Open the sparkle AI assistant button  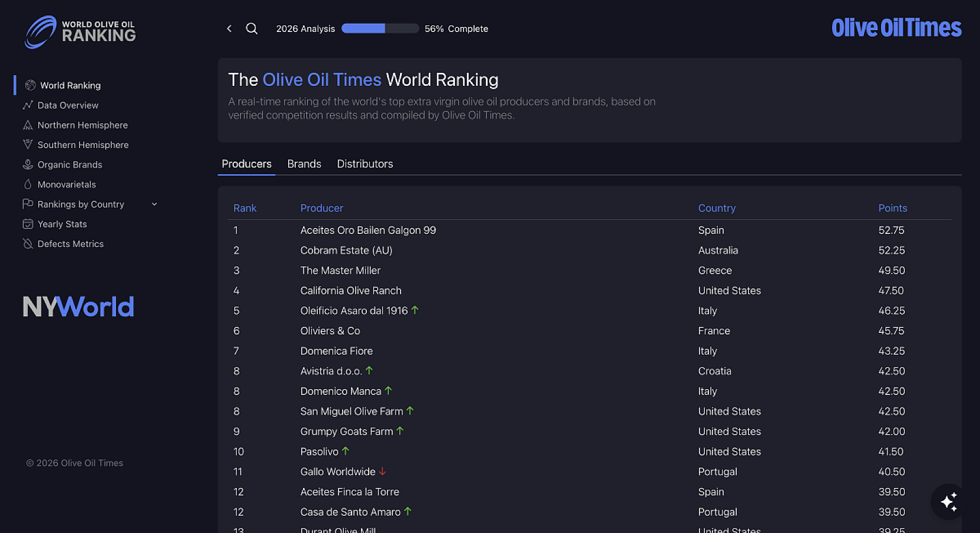[949, 502]
